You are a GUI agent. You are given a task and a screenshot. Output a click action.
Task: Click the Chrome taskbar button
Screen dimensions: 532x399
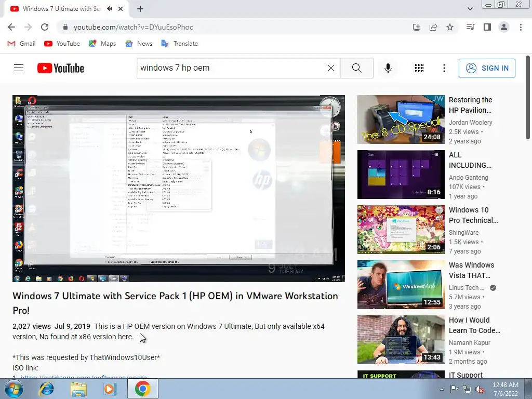tap(142, 389)
